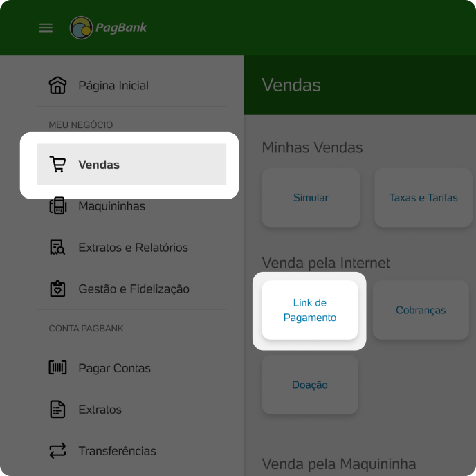Select Vendas in the sidebar
The height and width of the screenshot is (476, 476).
click(x=131, y=164)
